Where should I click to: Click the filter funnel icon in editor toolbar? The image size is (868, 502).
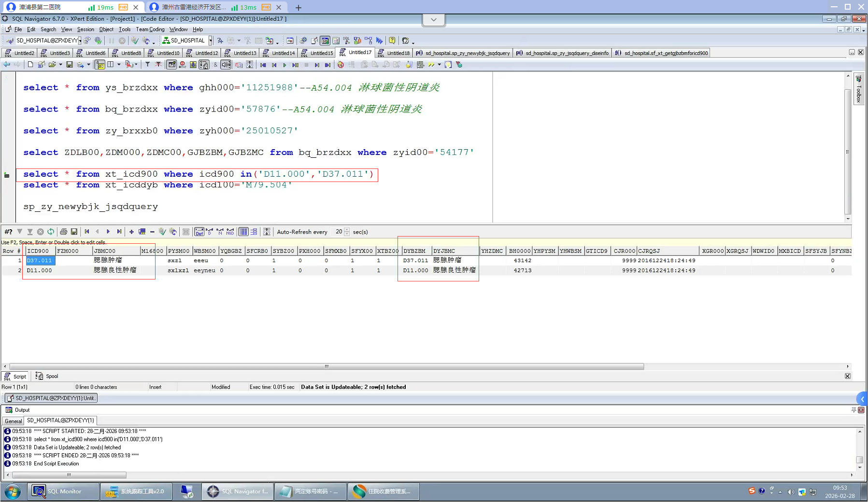pos(147,65)
